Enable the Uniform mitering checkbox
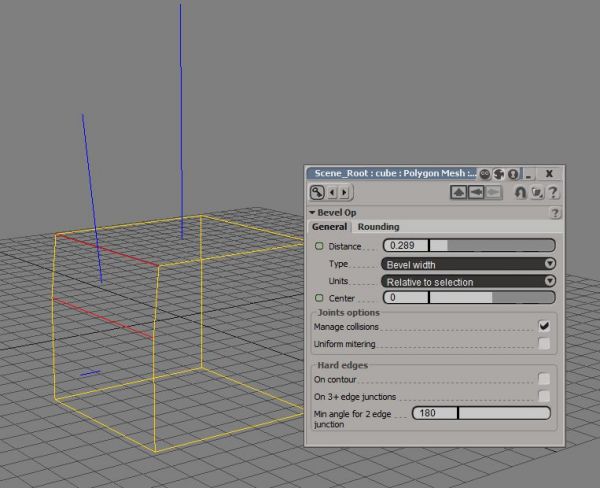The width and height of the screenshot is (600, 488). [x=544, y=344]
